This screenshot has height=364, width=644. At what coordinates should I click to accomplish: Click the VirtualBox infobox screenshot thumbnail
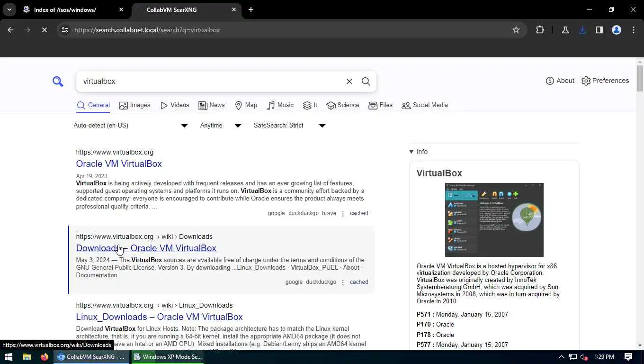pyautogui.click(x=494, y=220)
